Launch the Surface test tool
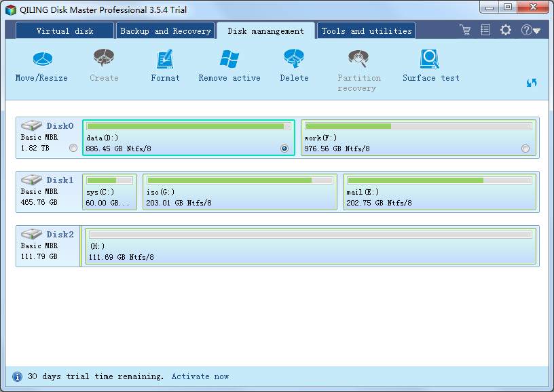This screenshot has height=392, width=554. point(430,60)
